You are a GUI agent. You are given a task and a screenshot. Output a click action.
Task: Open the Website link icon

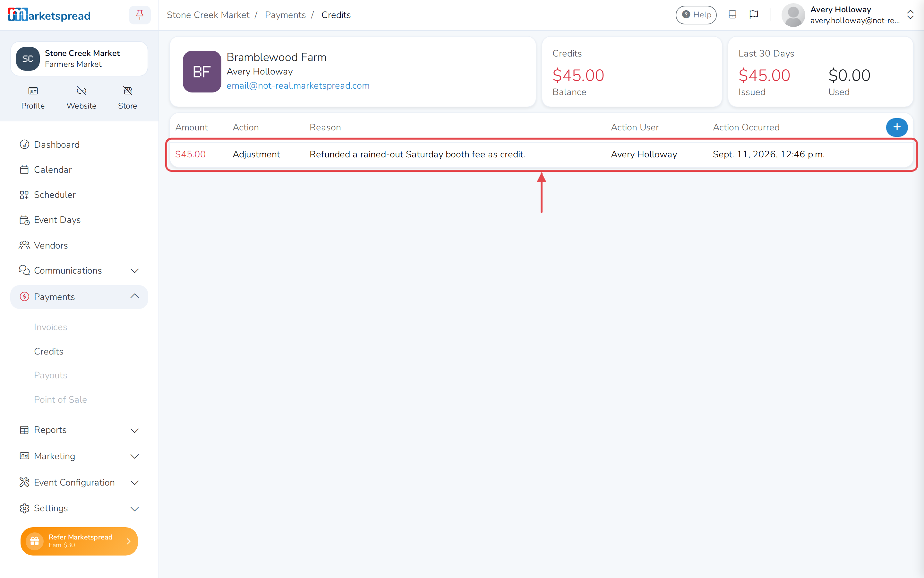tap(81, 98)
